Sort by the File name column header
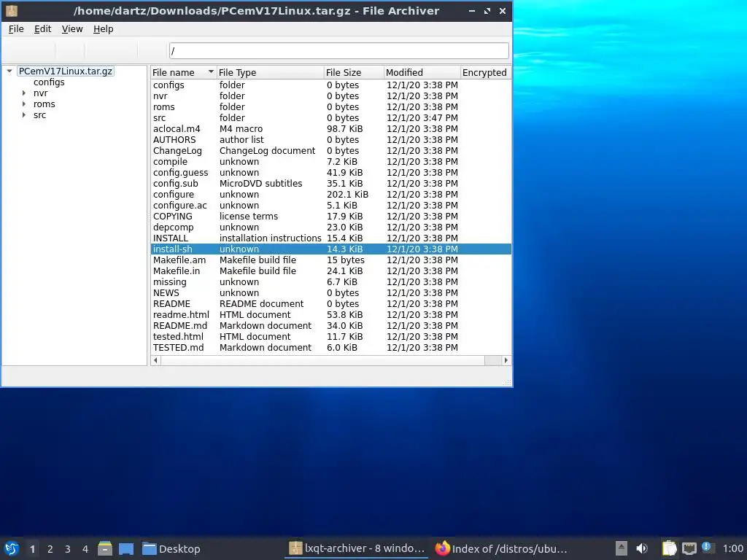This screenshot has width=747, height=560. [183, 72]
